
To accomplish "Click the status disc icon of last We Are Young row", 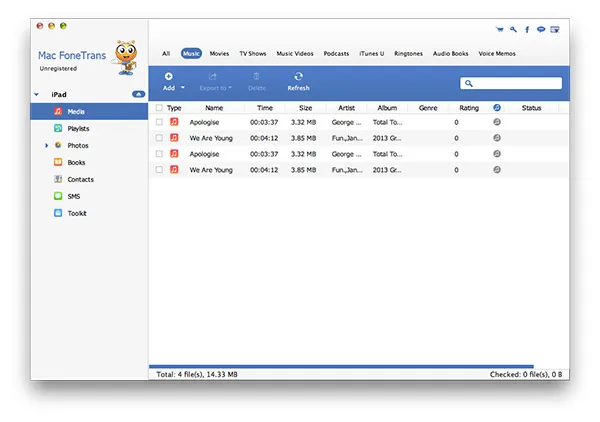I will tap(497, 169).
